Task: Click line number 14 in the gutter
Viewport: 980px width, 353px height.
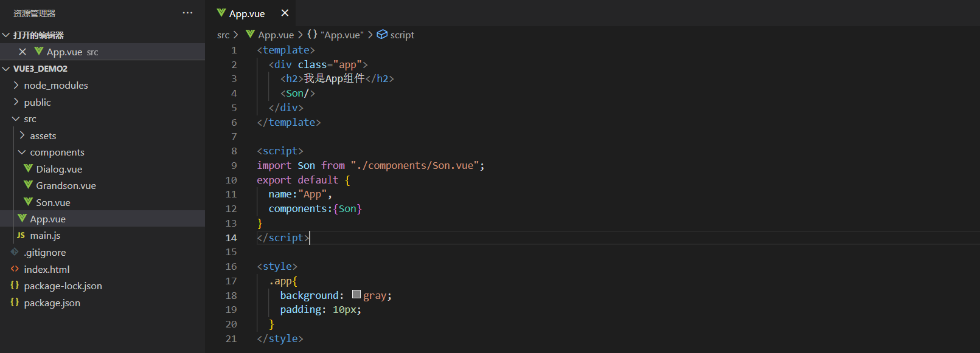Action: [x=231, y=238]
